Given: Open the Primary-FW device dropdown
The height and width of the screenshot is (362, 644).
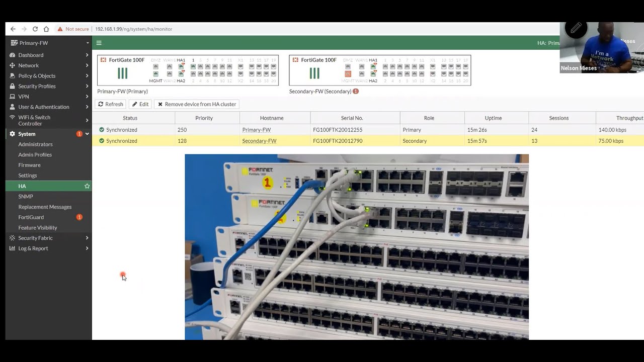Looking at the screenshot, I should tap(49, 43).
